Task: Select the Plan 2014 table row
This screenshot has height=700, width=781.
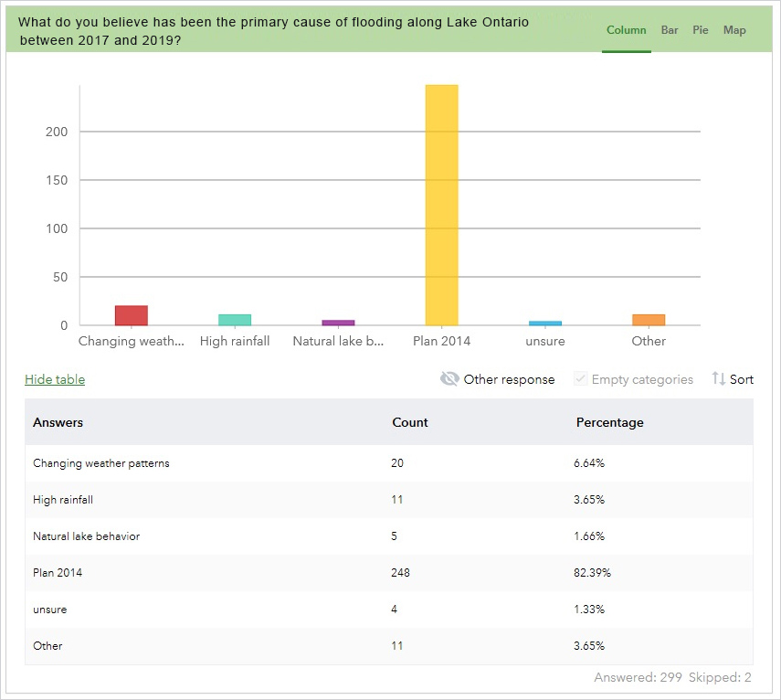Action: click(389, 573)
